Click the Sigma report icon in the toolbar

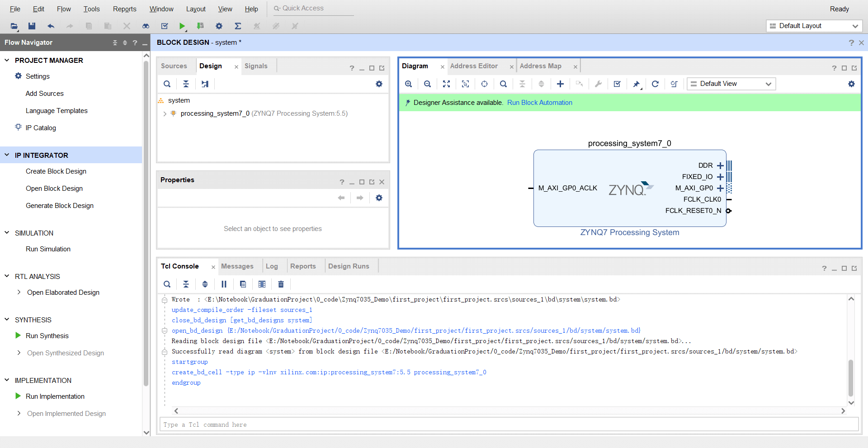click(238, 26)
